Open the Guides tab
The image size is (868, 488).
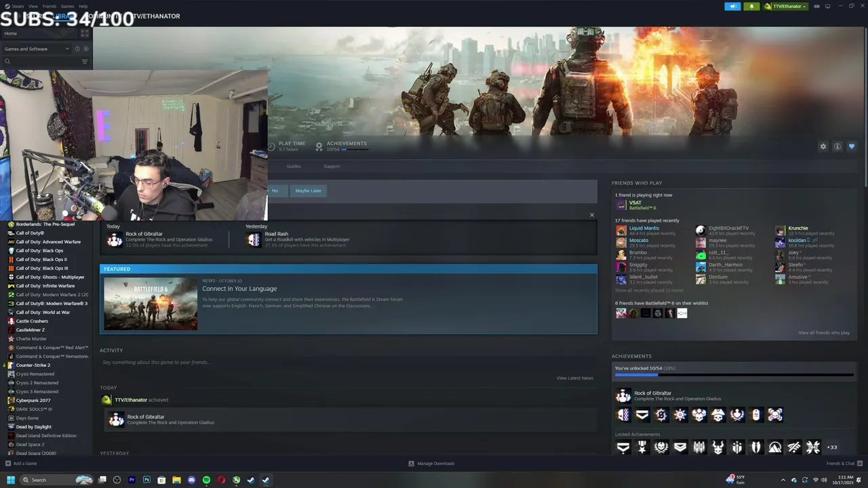(294, 166)
